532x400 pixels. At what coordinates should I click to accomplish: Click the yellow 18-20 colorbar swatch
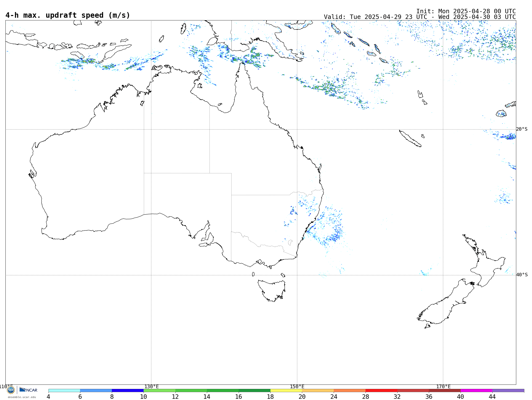pyautogui.click(x=286, y=391)
